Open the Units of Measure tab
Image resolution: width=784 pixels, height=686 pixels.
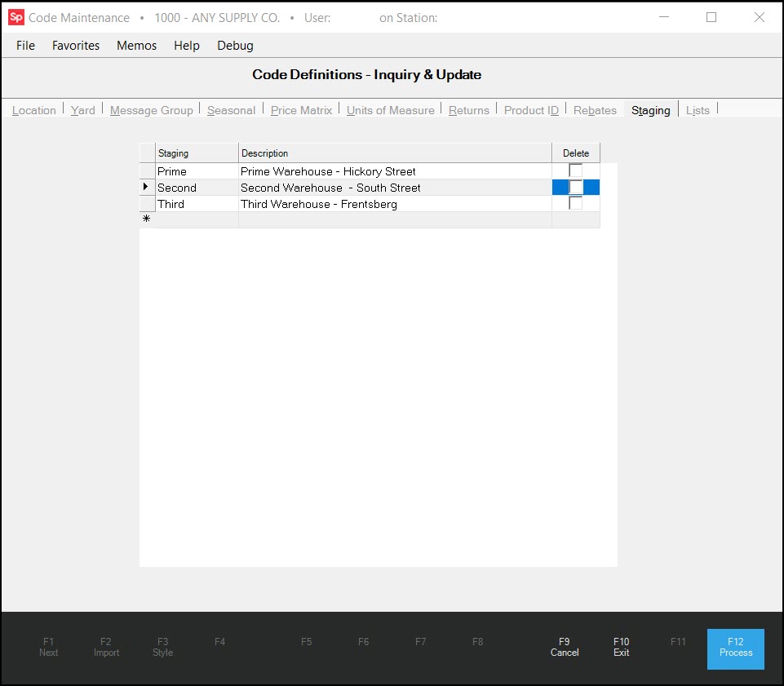(x=390, y=109)
